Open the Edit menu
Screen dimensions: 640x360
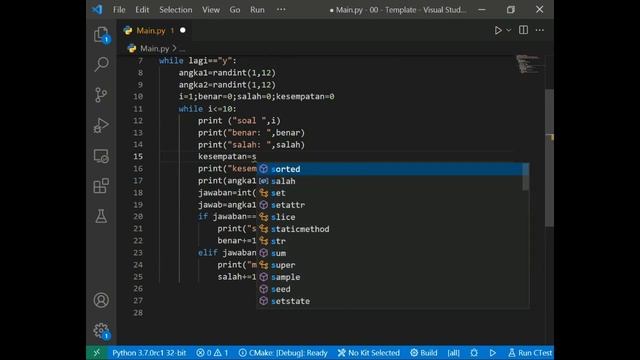pyautogui.click(x=142, y=9)
